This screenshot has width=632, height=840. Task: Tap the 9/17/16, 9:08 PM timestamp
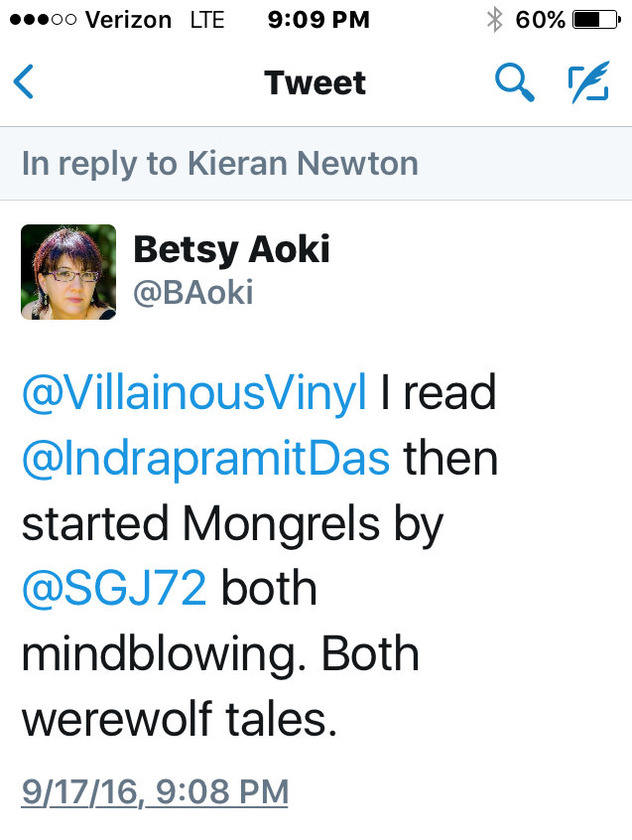point(155,791)
